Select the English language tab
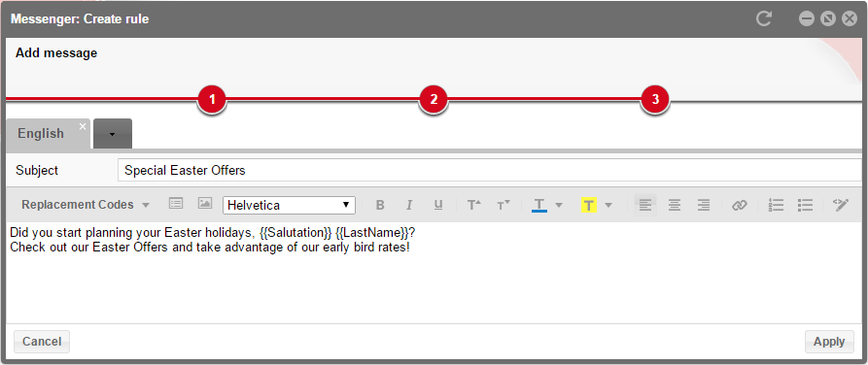Viewport: 868px width, 365px height. pos(41,134)
